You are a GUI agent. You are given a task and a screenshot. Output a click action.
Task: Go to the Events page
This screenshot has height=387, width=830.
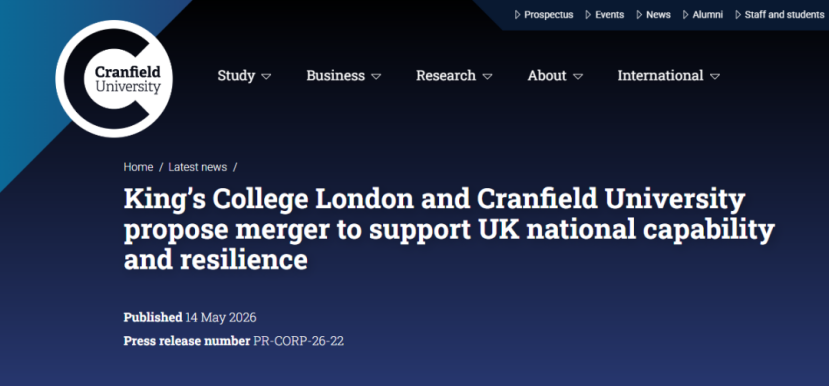[609, 15]
